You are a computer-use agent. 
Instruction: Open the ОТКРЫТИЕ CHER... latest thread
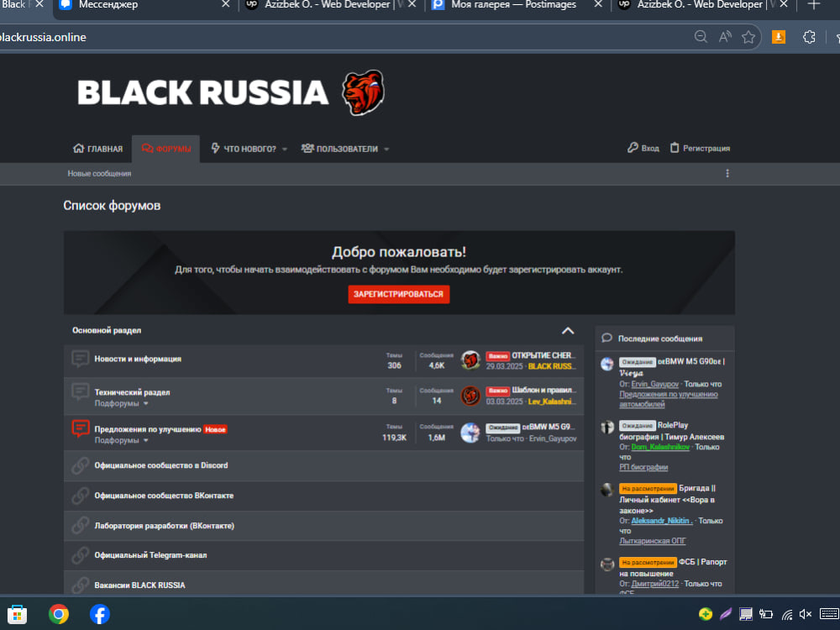point(543,355)
